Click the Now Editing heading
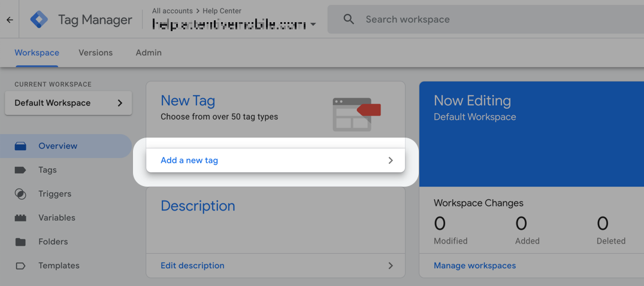The height and width of the screenshot is (286, 644). tap(472, 101)
